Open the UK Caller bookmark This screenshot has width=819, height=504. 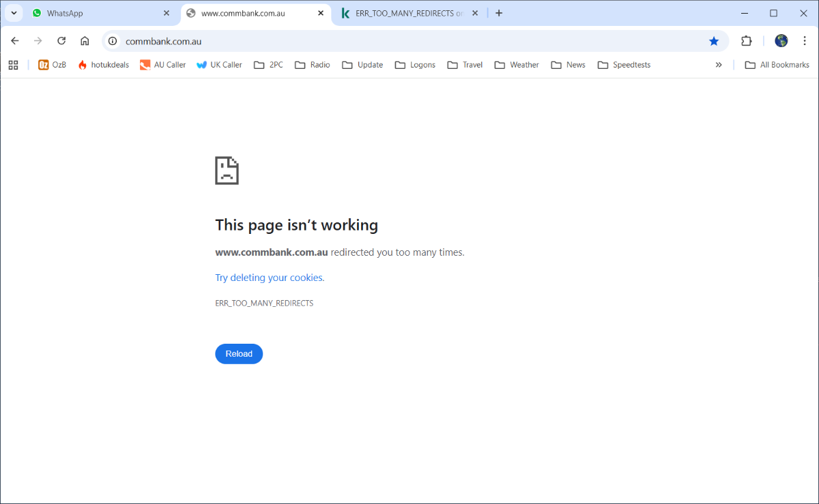pyautogui.click(x=219, y=65)
